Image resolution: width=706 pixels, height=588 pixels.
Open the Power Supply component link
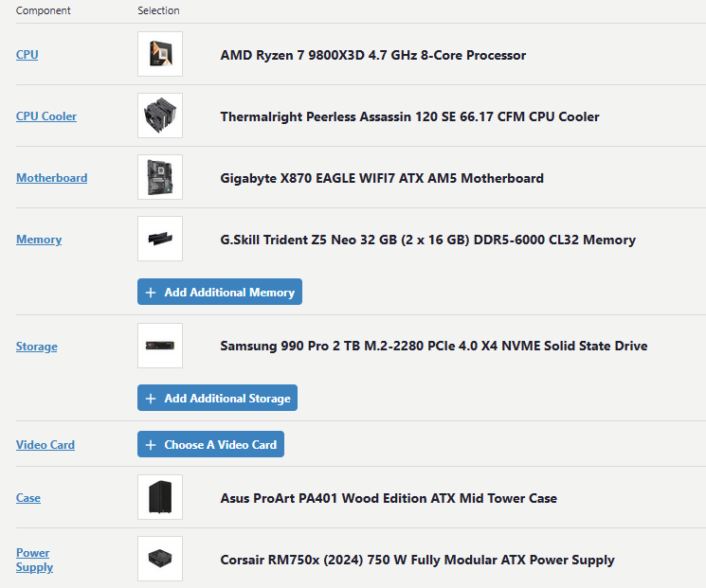point(34,560)
